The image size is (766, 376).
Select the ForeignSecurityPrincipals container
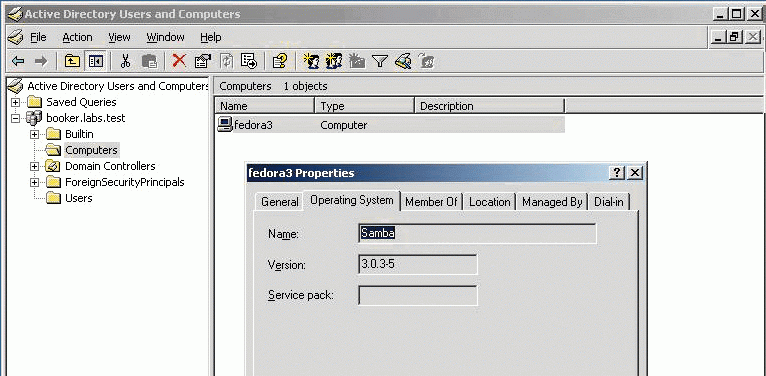click(x=125, y=182)
